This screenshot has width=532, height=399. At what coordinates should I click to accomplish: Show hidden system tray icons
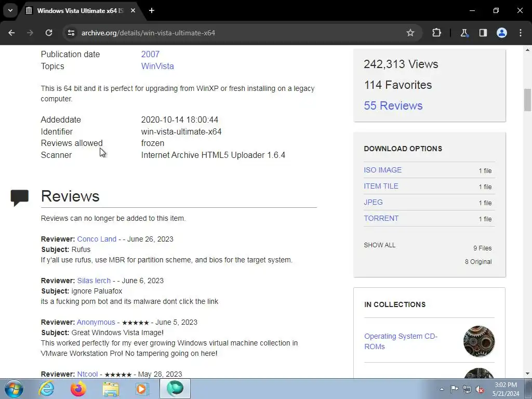click(442, 389)
